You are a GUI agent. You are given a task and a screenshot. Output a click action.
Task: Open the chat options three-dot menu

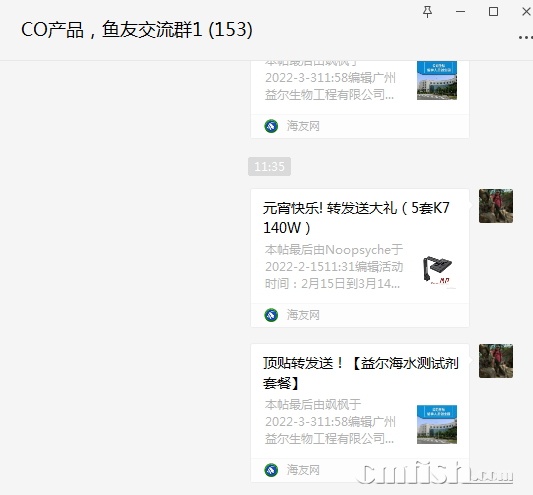tap(526, 37)
